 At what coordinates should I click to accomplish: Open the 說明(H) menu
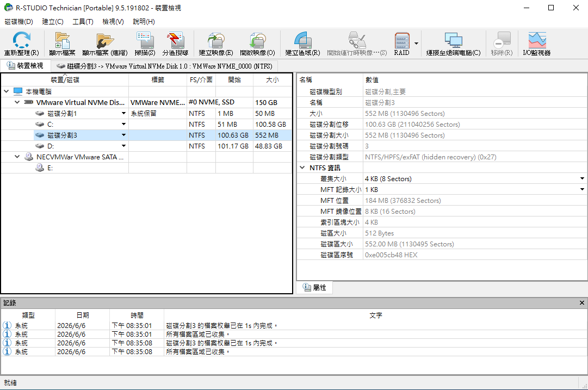(x=144, y=22)
